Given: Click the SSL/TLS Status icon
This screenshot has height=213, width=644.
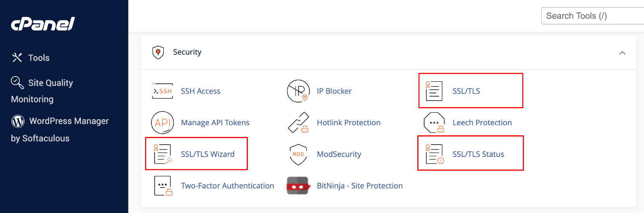Looking at the screenshot, I should tap(434, 154).
